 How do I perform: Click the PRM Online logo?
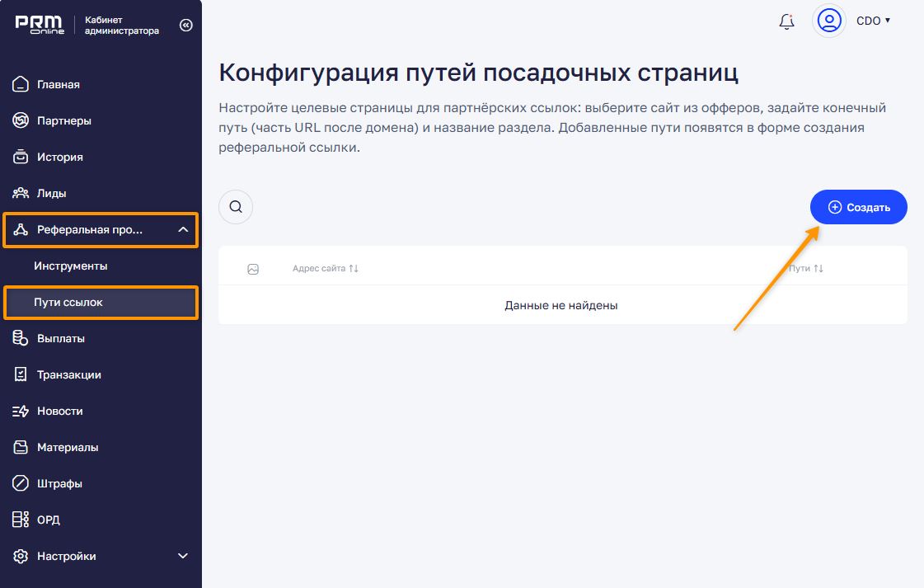40,26
